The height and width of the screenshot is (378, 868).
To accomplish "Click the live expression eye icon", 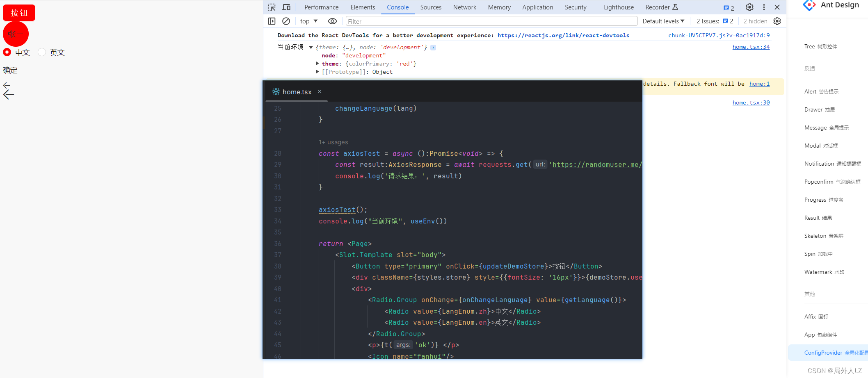I will point(332,21).
